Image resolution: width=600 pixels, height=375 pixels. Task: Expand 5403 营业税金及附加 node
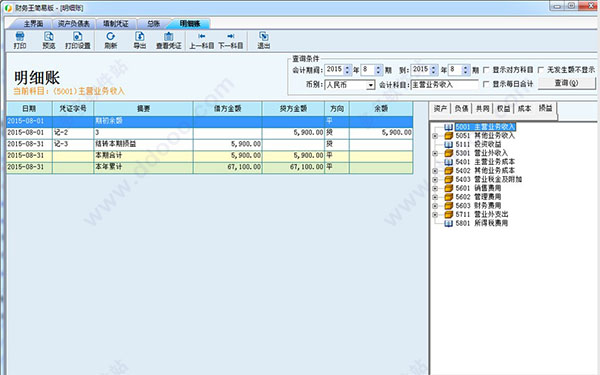[x=435, y=180]
